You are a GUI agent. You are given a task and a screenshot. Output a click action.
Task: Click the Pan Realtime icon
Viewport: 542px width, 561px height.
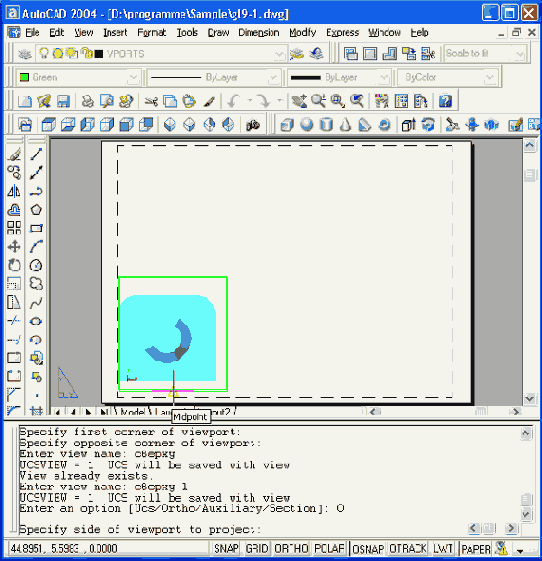(299, 102)
